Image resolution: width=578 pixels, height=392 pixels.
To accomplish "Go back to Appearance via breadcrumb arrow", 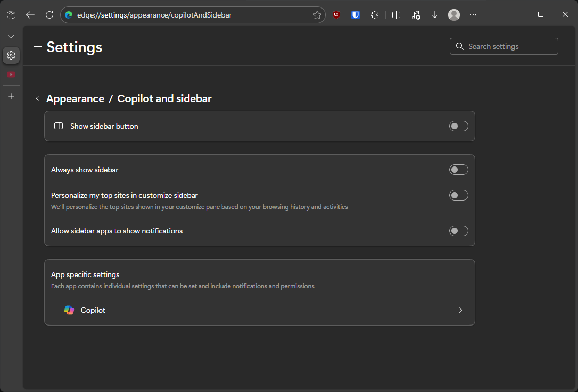I will coord(37,99).
